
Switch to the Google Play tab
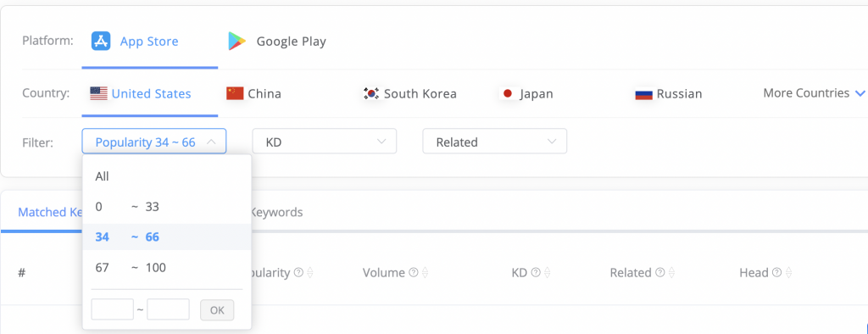click(277, 42)
